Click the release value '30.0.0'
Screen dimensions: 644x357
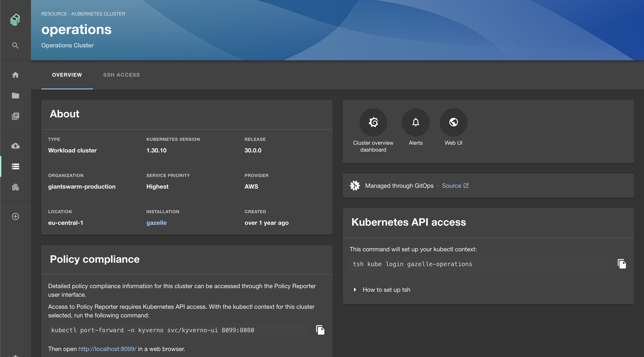tap(253, 150)
